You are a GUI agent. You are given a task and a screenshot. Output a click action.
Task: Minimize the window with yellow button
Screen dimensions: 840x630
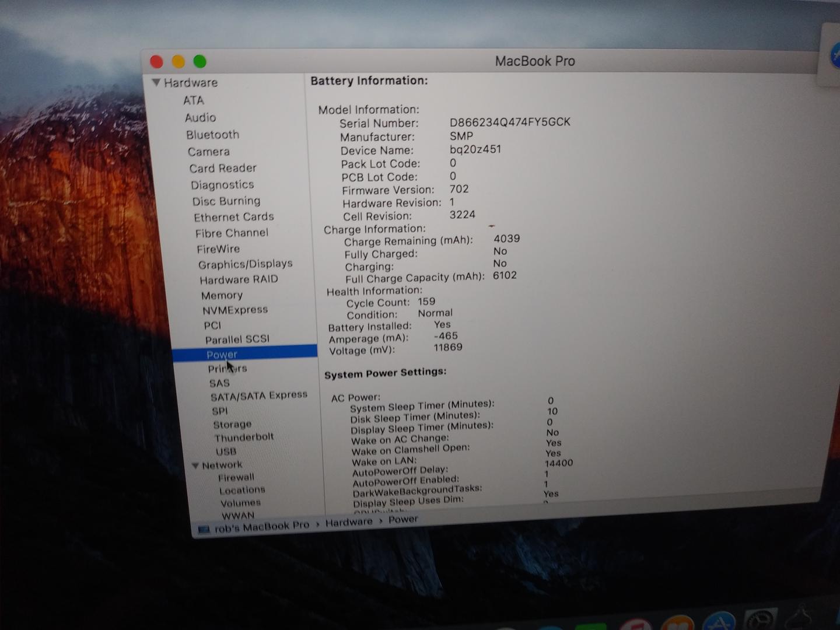(178, 61)
